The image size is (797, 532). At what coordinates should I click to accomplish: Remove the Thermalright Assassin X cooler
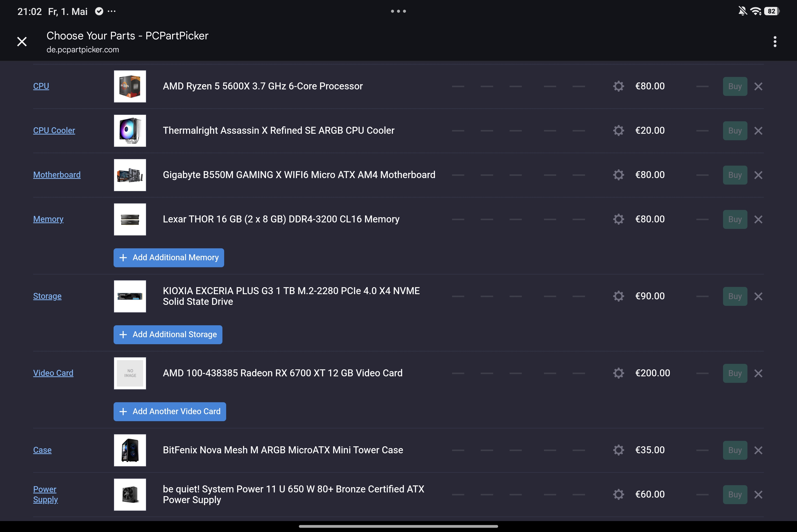point(758,131)
